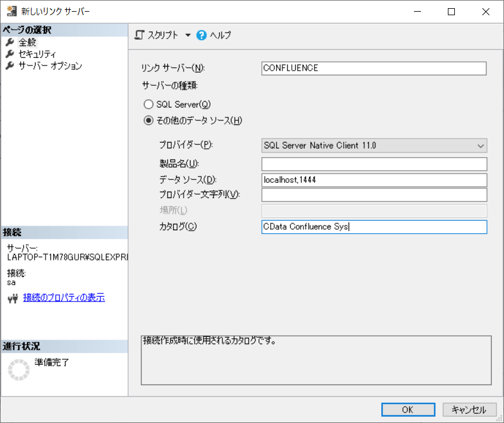The image size is (504, 423).
Task: Click the 製品名 input field
Action: [374, 164]
